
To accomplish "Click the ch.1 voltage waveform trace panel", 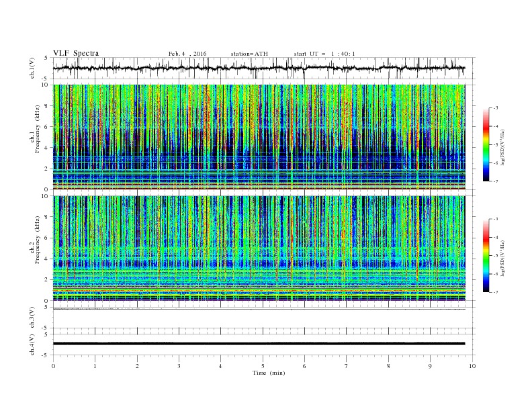I will click(x=264, y=68).
